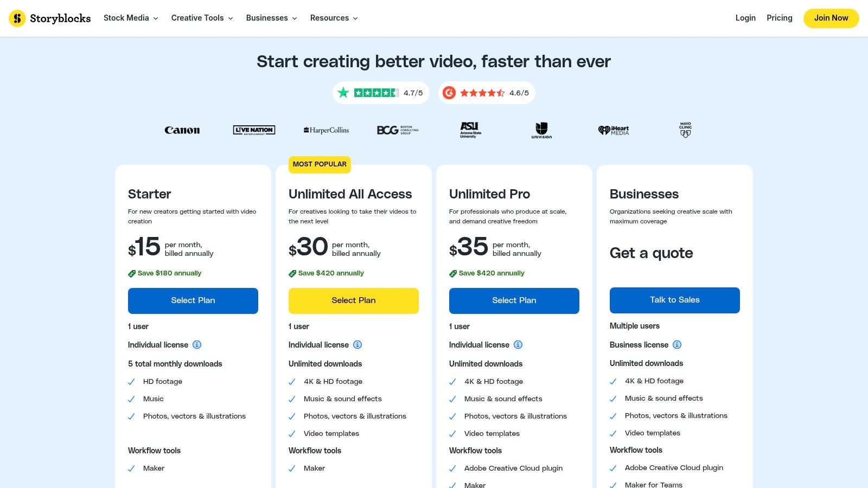The height and width of the screenshot is (488, 868).
Task: Click the $35 Unlimited Pro price
Action: click(469, 247)
